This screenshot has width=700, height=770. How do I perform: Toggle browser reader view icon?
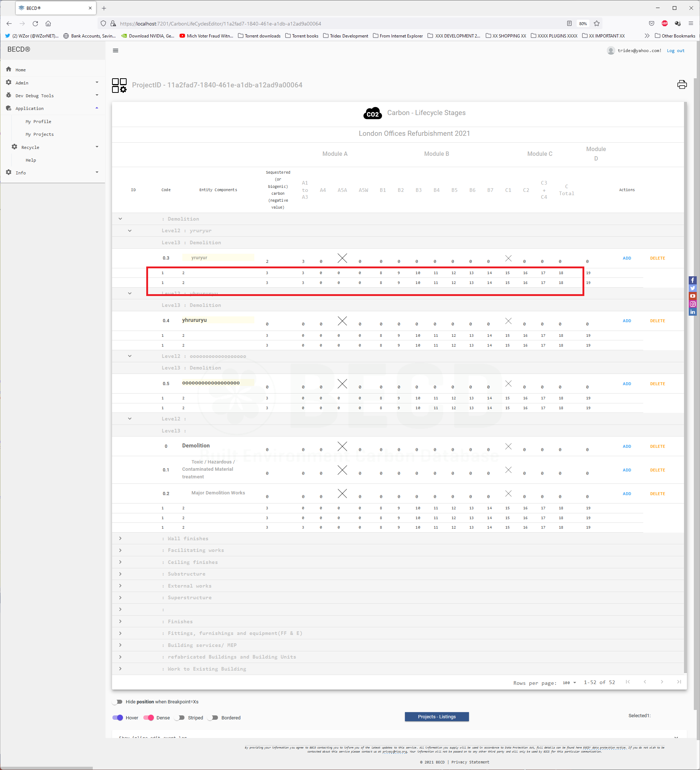569,23
